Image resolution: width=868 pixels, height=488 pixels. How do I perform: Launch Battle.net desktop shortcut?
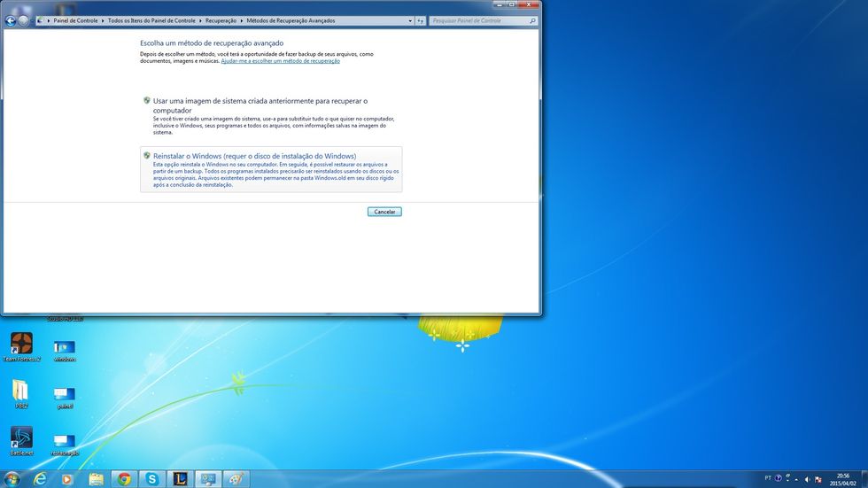(x=21, y=441)
